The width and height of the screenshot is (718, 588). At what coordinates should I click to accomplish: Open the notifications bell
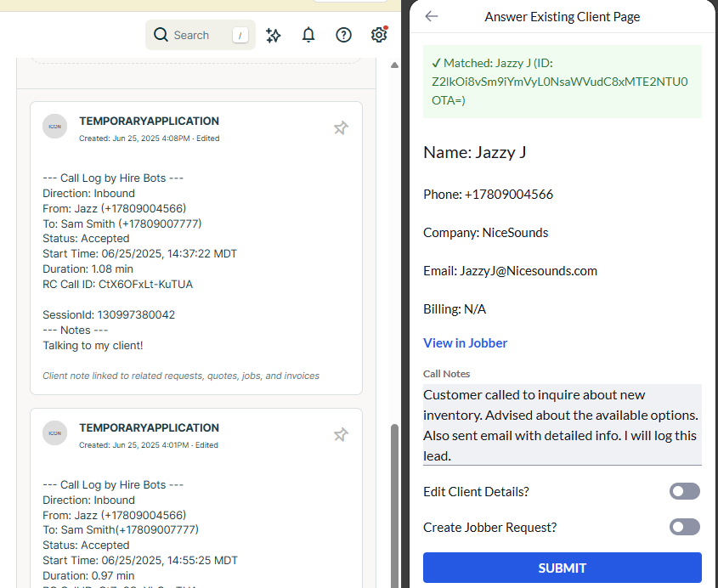pos(308,35)
